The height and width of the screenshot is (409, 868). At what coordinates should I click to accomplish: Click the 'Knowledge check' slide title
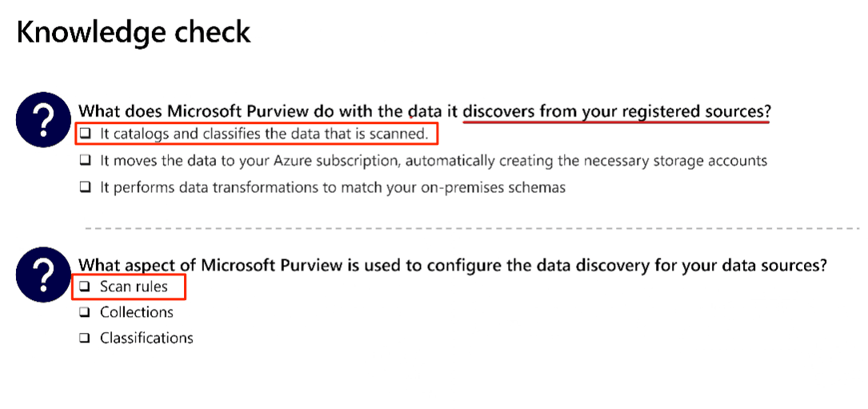(134, 31)
